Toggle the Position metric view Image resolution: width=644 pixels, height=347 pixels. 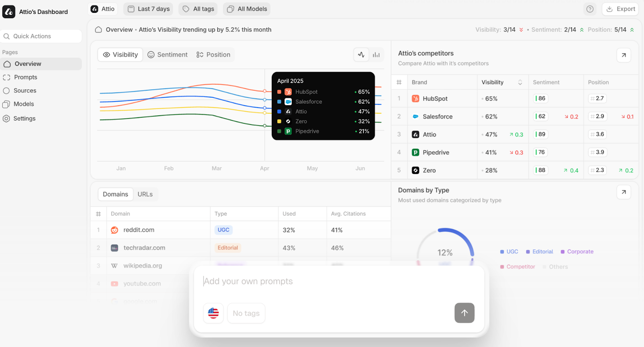pyautogui.click(x=213, y=55)
